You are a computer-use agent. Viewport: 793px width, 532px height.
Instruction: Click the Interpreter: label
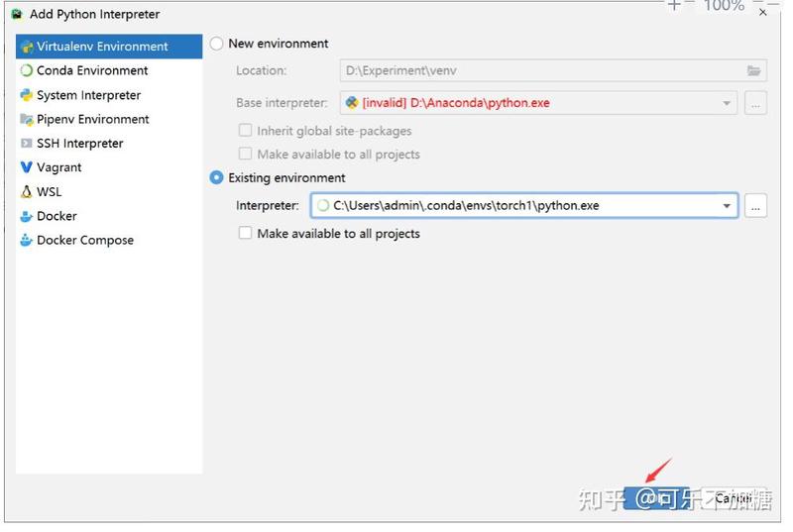point(267,206)
